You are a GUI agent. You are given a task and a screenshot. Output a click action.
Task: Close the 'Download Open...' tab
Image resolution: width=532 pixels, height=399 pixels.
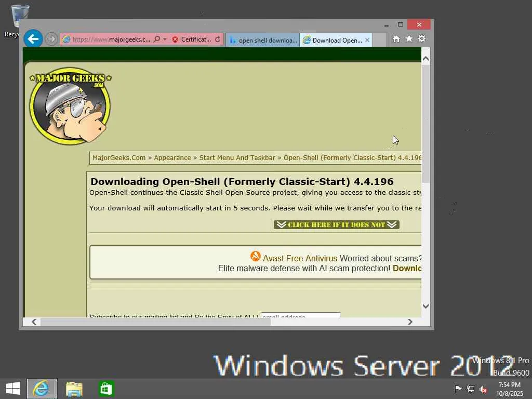(x=367, y=40)
